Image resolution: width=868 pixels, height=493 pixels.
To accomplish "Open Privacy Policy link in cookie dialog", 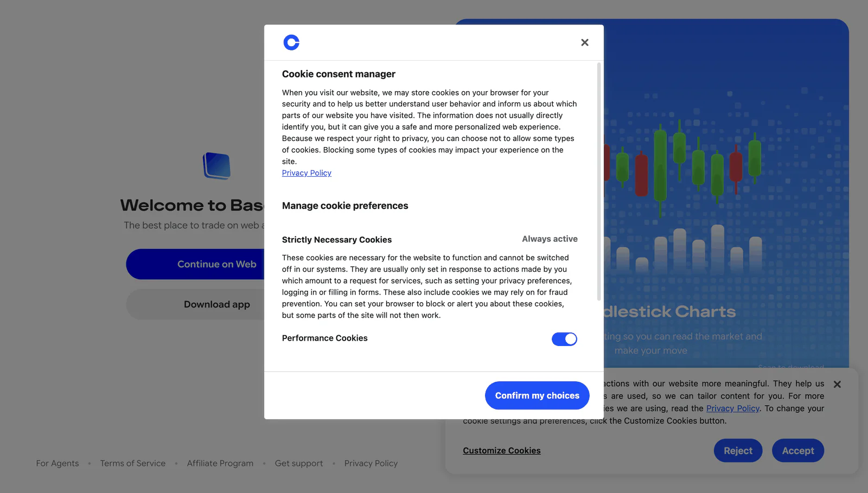I will click(x=307, y=173).
